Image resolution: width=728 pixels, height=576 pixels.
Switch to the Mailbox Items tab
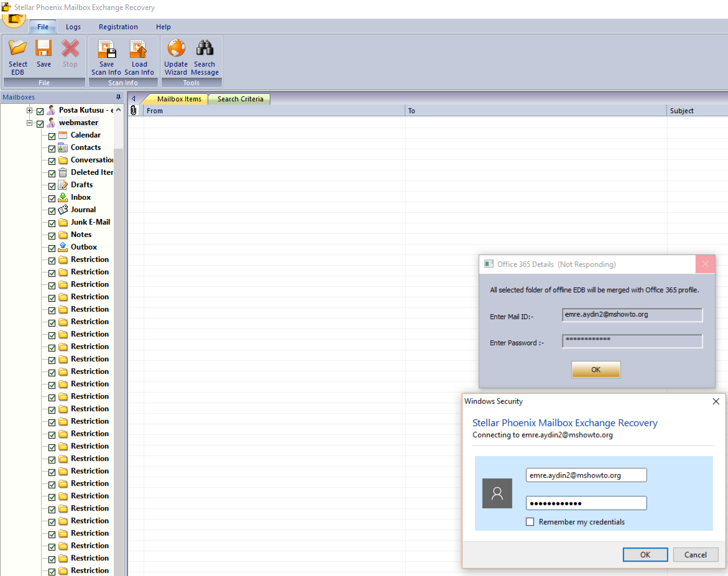tap(179, 99)
